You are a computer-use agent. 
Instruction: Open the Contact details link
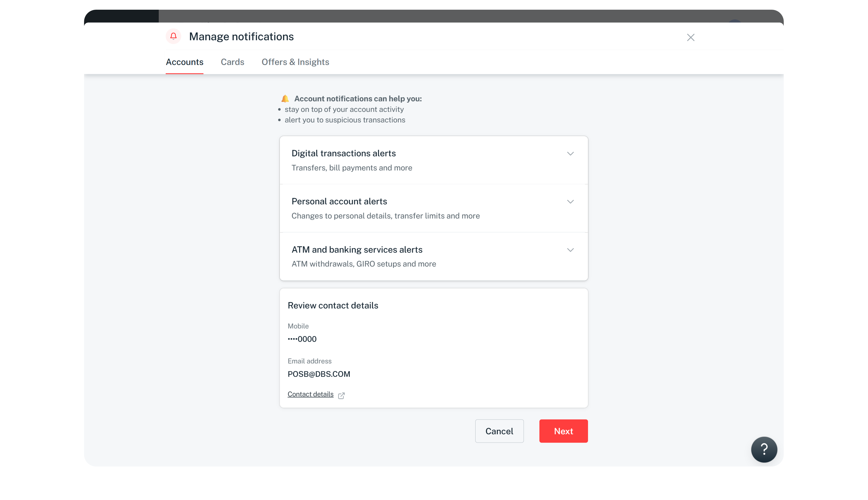(x=310, y=394)
